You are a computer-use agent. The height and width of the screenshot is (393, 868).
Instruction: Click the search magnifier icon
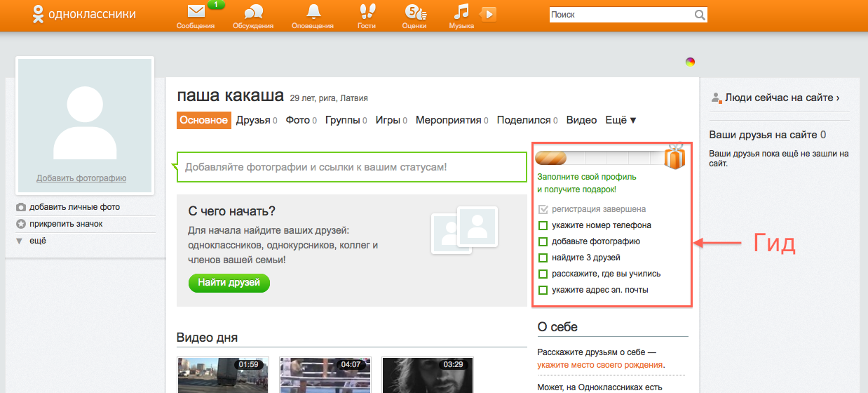point(700,15)
